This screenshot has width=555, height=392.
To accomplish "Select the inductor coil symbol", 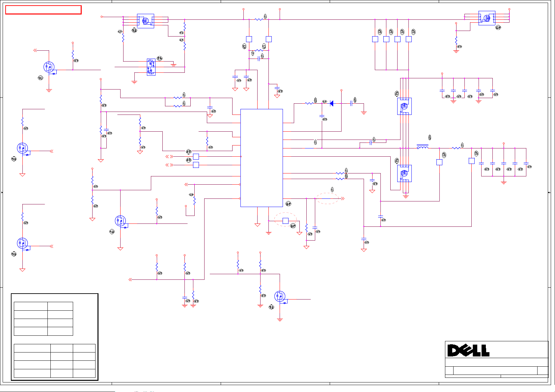I will (423, 147).
